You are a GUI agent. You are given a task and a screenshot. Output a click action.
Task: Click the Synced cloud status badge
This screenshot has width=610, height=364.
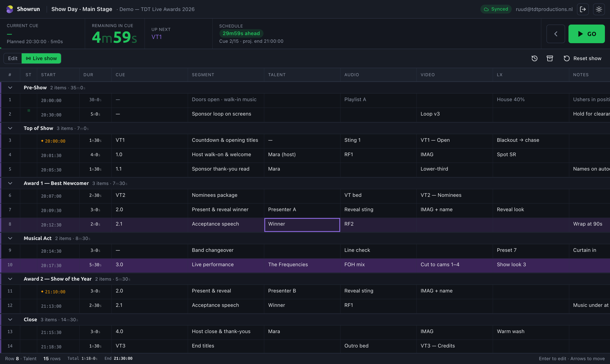coord(496,9)
